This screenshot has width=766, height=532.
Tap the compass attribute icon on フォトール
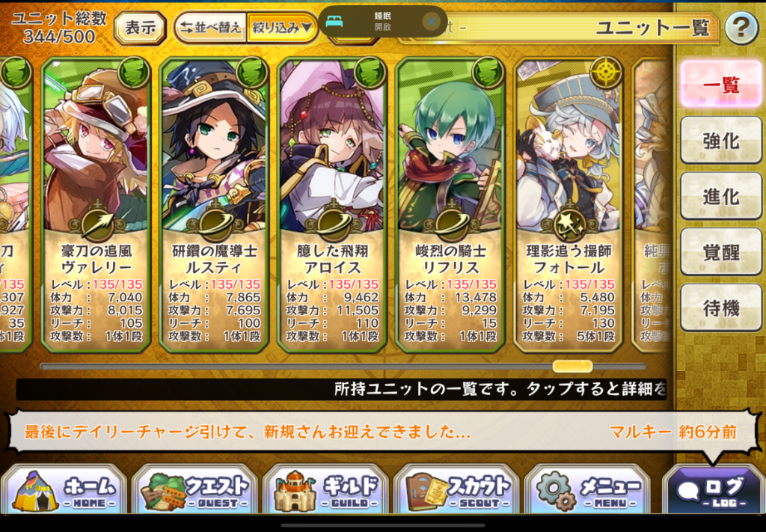pyautogui.click(x=606, y=73)
